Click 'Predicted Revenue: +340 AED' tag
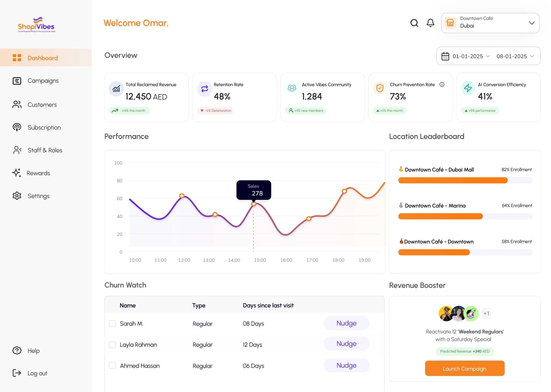 point(465,351)
